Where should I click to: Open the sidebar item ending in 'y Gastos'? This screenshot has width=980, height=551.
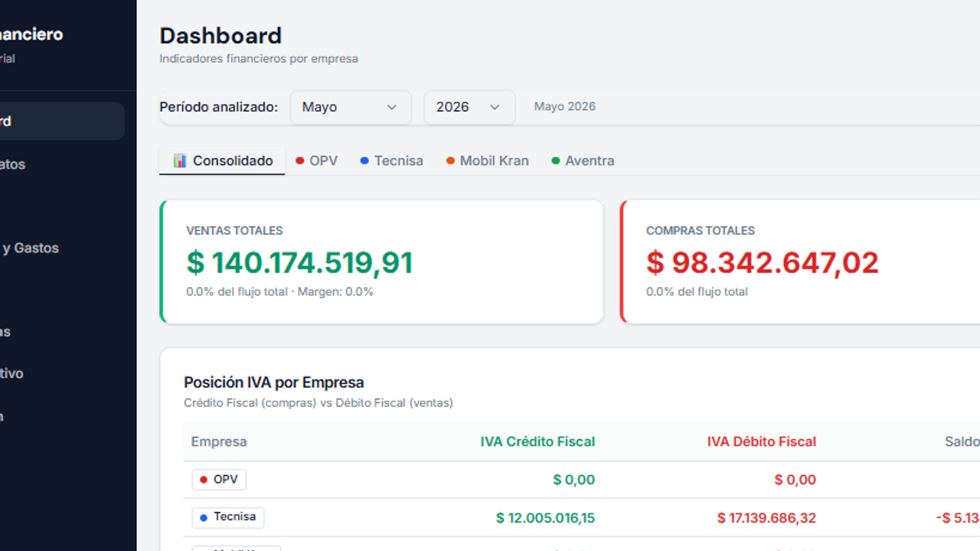62,248
